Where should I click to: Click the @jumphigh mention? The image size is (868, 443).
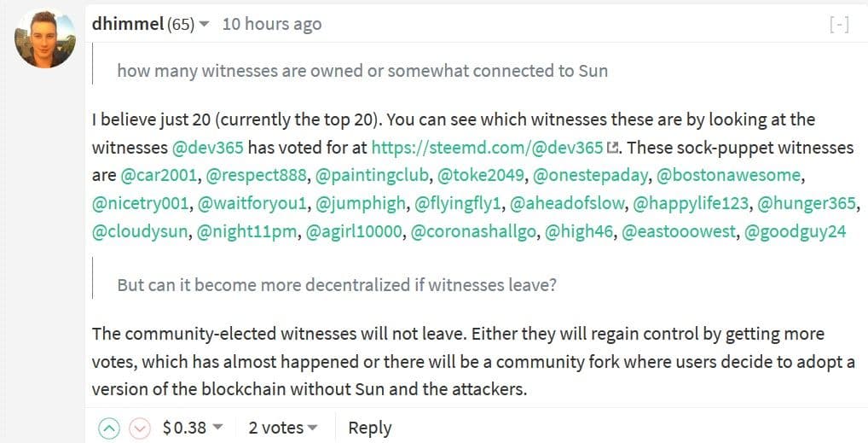pyautogui.click(x=360, y=204)
